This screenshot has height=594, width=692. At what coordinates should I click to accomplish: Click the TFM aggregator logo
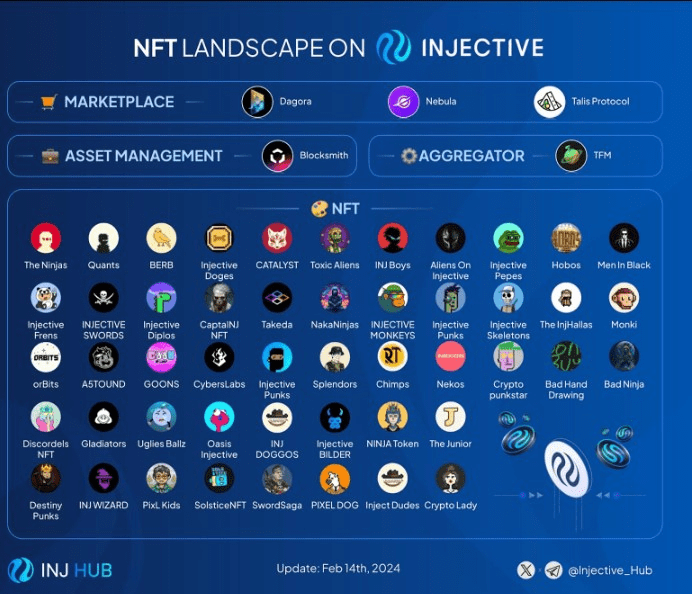click(x=571, y=156)
